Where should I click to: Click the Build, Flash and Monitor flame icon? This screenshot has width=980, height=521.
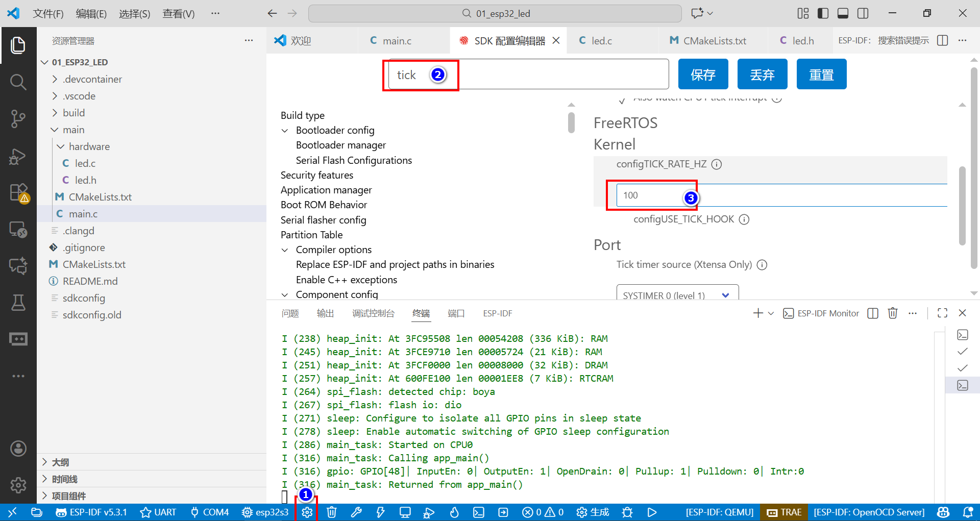[x=454, y=512]
